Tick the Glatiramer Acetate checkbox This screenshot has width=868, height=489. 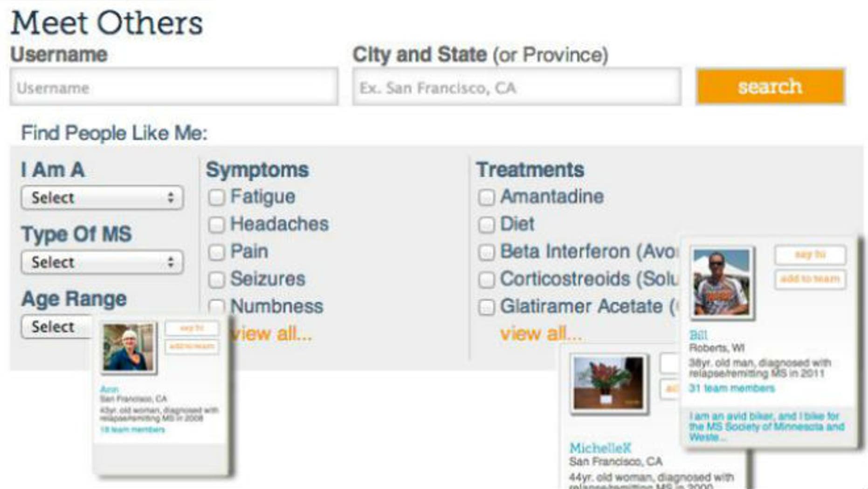tap(486, 307)
